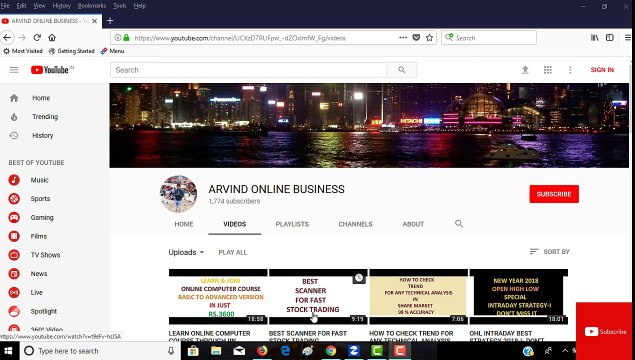Open the Tools menu

[119, 6]
